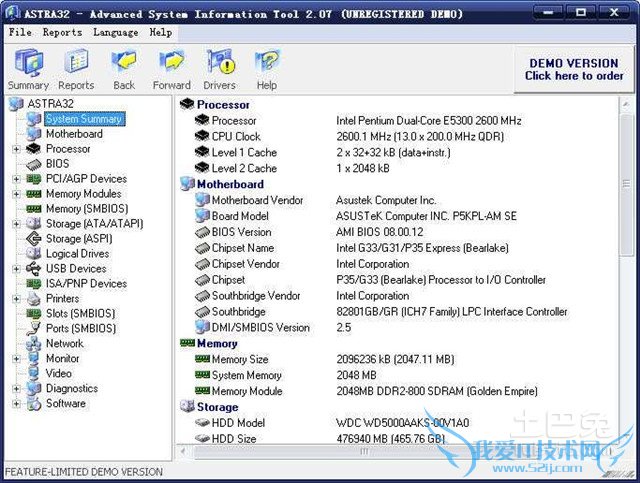Click the vertical scrollbar thumb
Image resolution: width=640 pixels, height=483 pixels.
click(626, 185)
